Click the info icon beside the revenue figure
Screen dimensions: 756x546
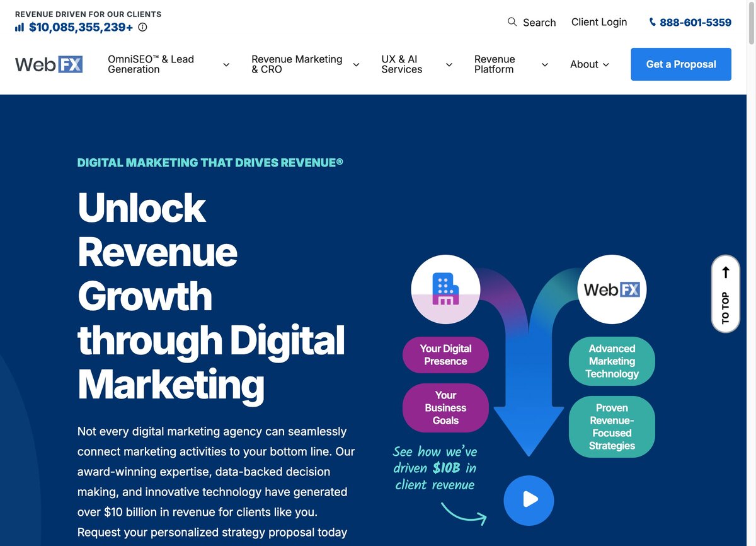[x=142, y=27]
